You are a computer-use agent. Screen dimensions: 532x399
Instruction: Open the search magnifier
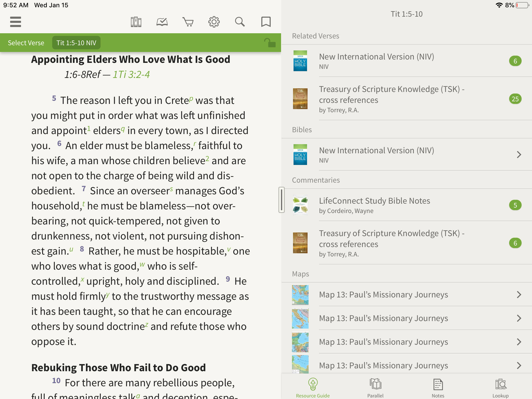[x=240, y=22]
